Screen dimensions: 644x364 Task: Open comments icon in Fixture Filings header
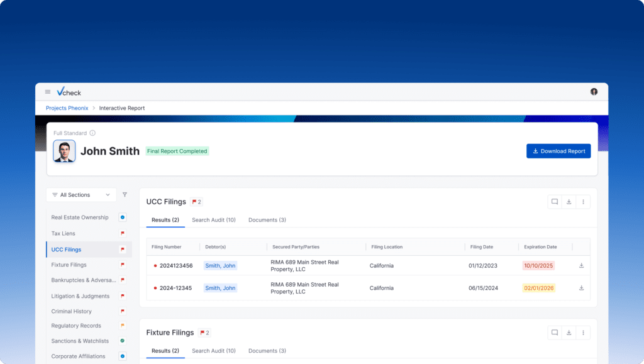click(555, 333)
